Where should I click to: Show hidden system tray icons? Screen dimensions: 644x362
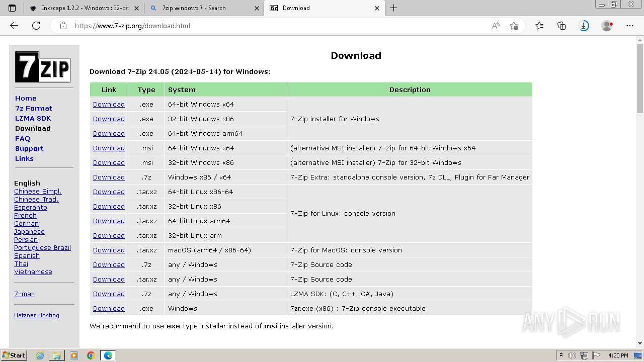561,355
